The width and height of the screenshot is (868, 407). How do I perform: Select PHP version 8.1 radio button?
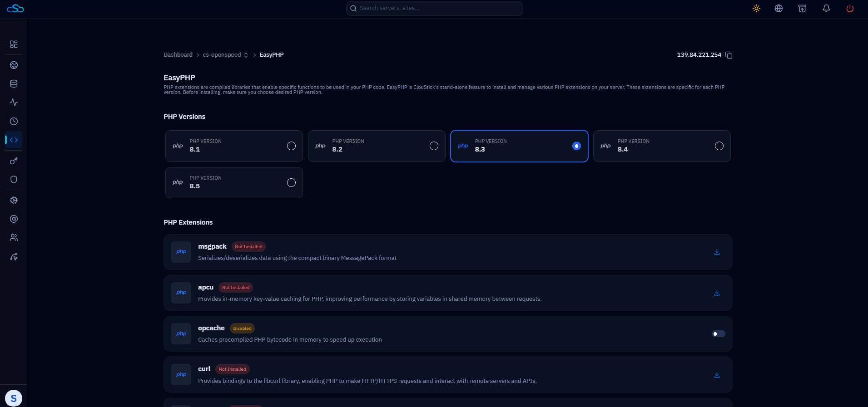coord(291,146)
